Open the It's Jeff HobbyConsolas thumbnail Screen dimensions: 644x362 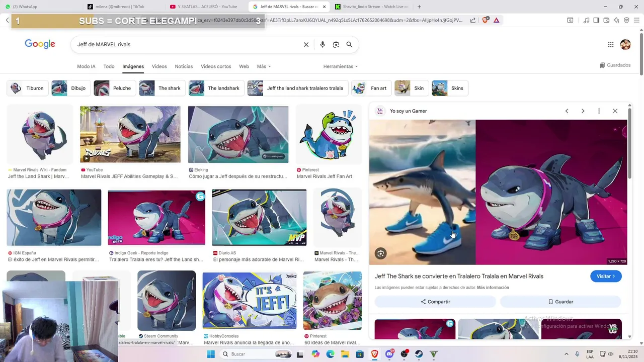click(x=250, y=300)
